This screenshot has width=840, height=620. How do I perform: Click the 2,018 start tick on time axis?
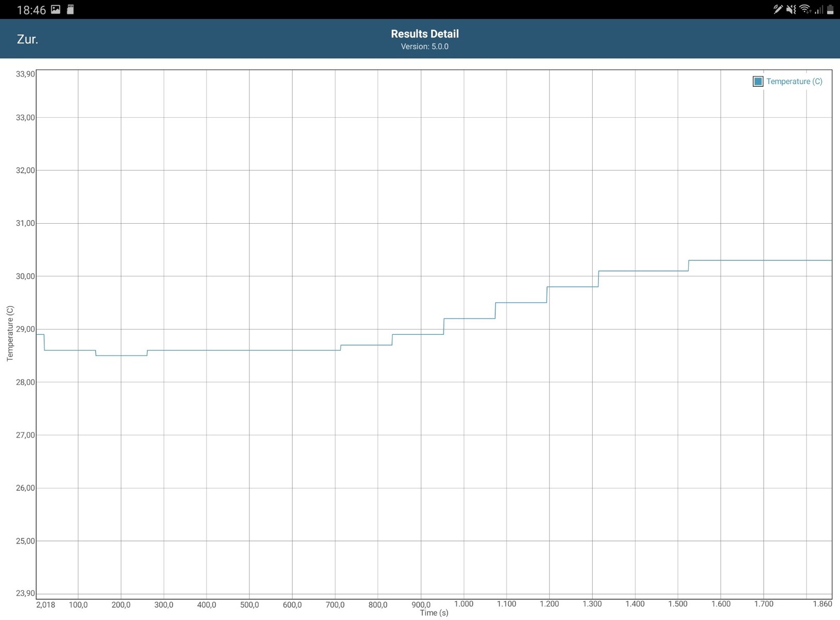pos(45,605)
